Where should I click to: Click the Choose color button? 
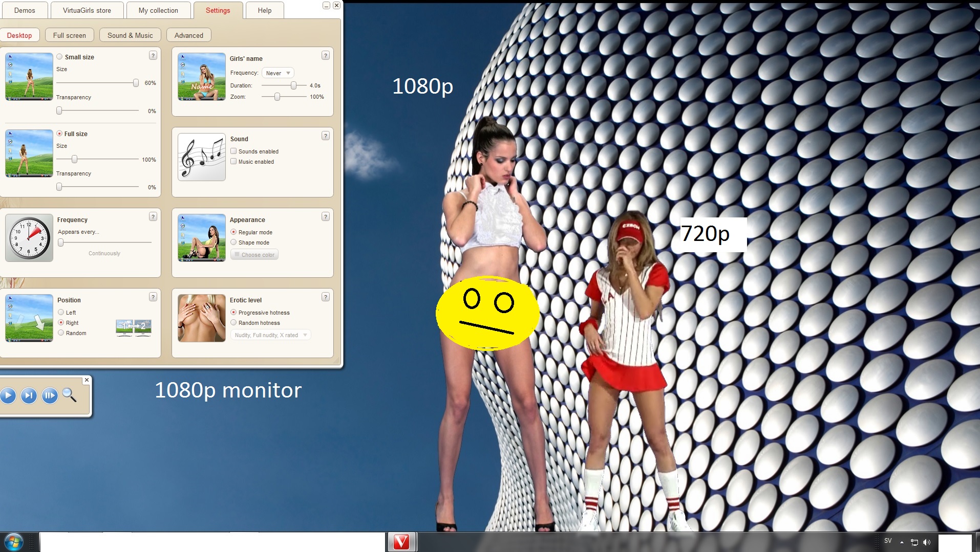tap(254, 254)
